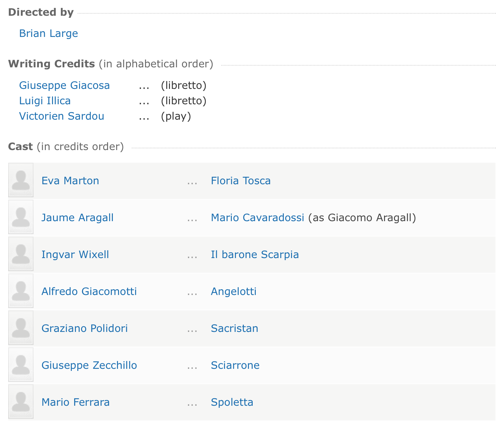Click Graziano Polidori's avatar thumbnail
Viewport: 504px width, 430px height.
21,328
